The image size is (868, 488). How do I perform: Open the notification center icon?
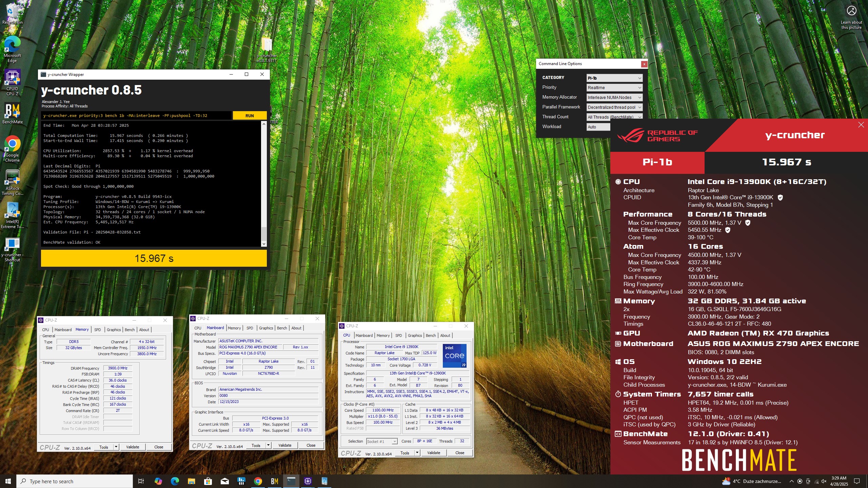(x=857, y=481)
